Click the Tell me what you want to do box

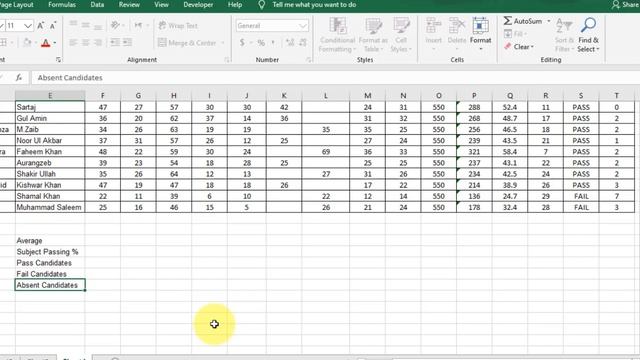pos(314,5)
